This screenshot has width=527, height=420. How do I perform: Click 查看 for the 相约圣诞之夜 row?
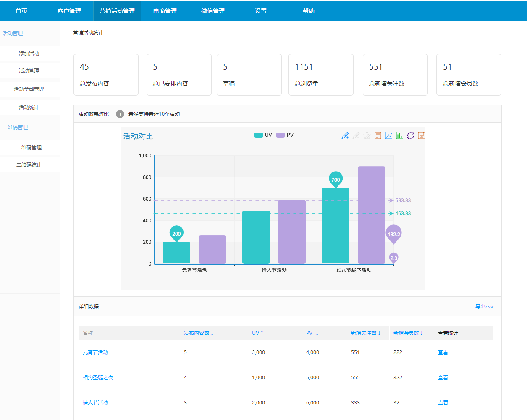coord(443,378)
